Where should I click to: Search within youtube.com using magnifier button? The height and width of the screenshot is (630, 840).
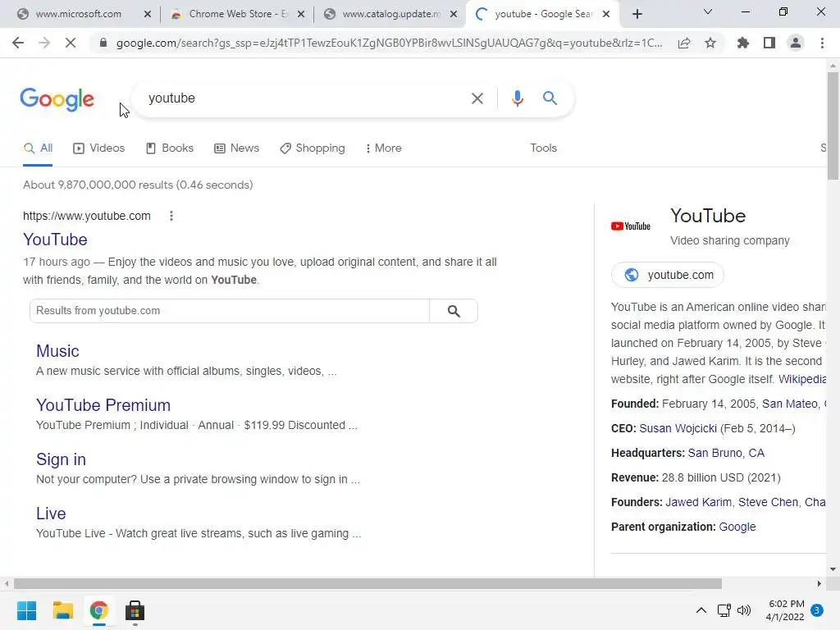pyautogui.click(x=454, y=311)
